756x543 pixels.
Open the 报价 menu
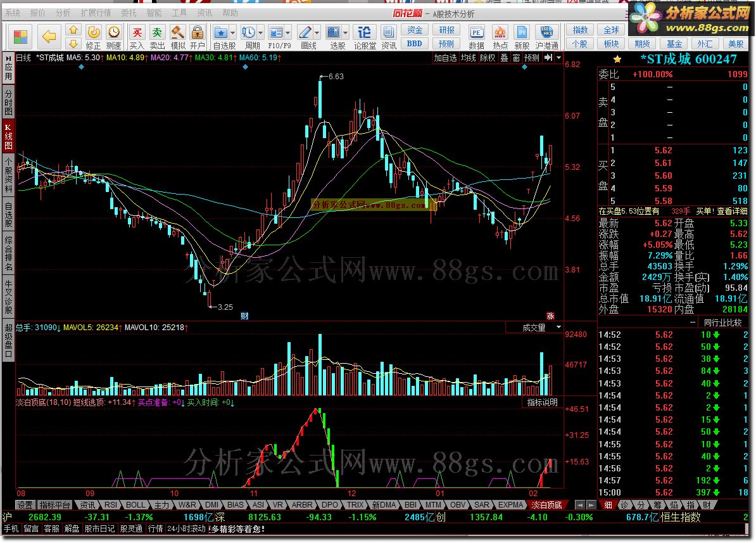point(37,13)
